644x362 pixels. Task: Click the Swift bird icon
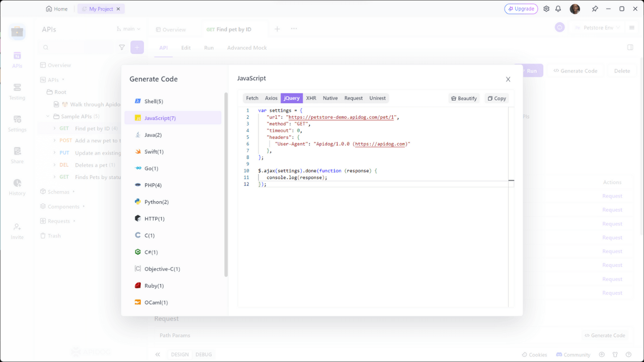pos(138,151)
